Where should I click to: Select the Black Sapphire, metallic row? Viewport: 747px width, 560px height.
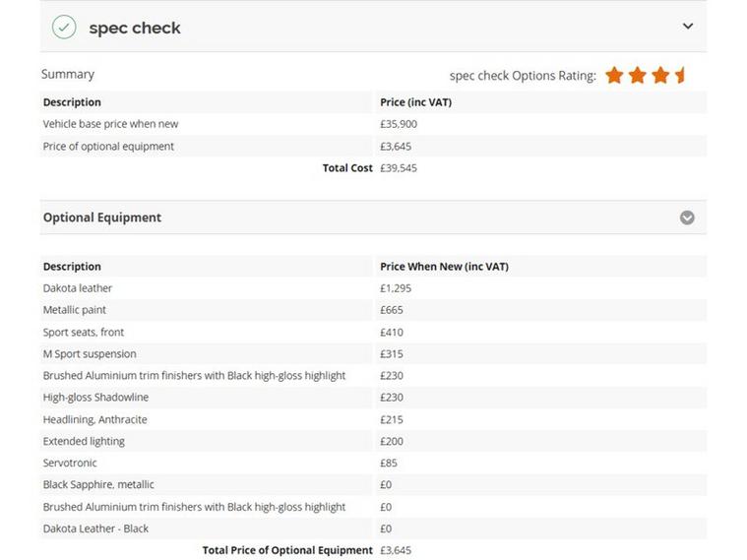pos(98,484)
